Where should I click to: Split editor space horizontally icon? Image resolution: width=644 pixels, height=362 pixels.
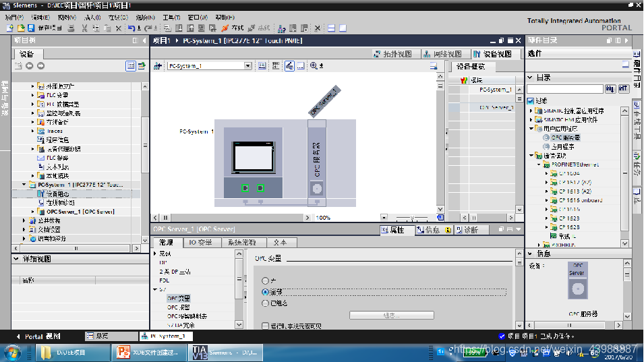pyautogui.click(x=331, y=28)
